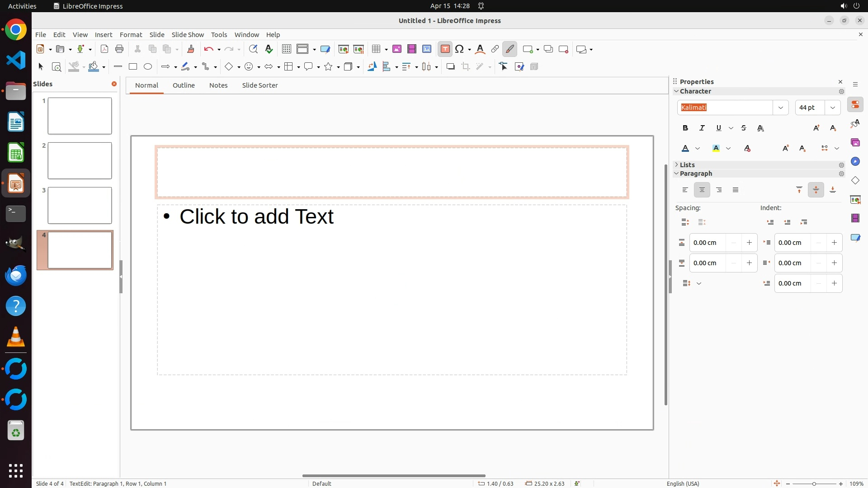868x488 pixels.
Task: Open the Slide Show menu
Action: tap(188, 35)
